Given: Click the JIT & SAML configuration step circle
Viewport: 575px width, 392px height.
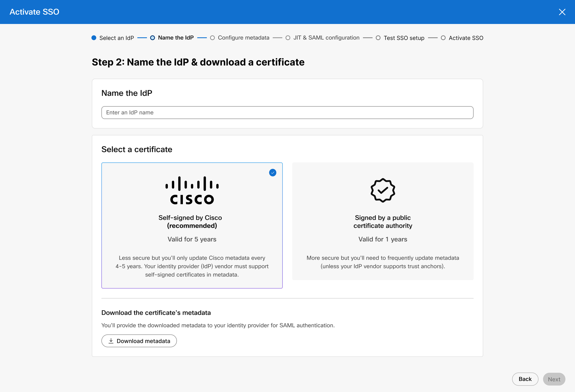Looking at the screenshot, I should tap(288, 38).
